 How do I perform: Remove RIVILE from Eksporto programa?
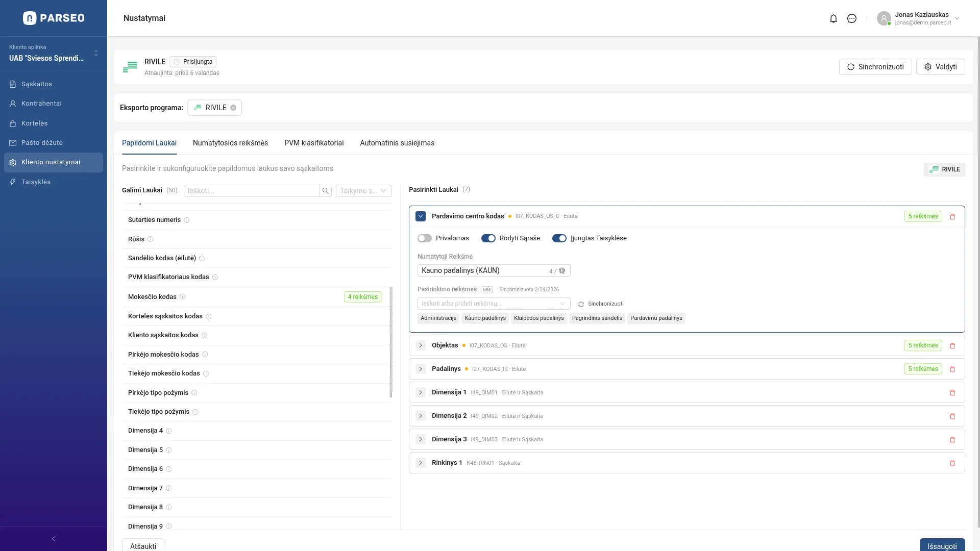click(233, 108)
